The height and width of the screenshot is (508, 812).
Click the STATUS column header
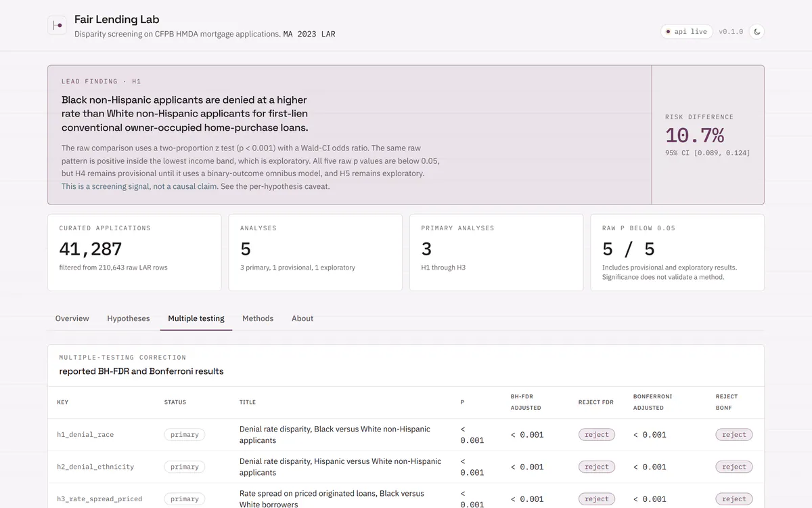[175, 402]
